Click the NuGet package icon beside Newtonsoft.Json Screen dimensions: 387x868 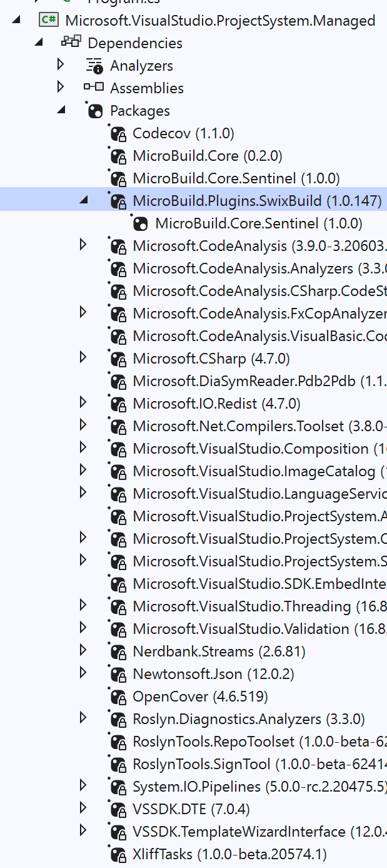[x=118, y=673]
